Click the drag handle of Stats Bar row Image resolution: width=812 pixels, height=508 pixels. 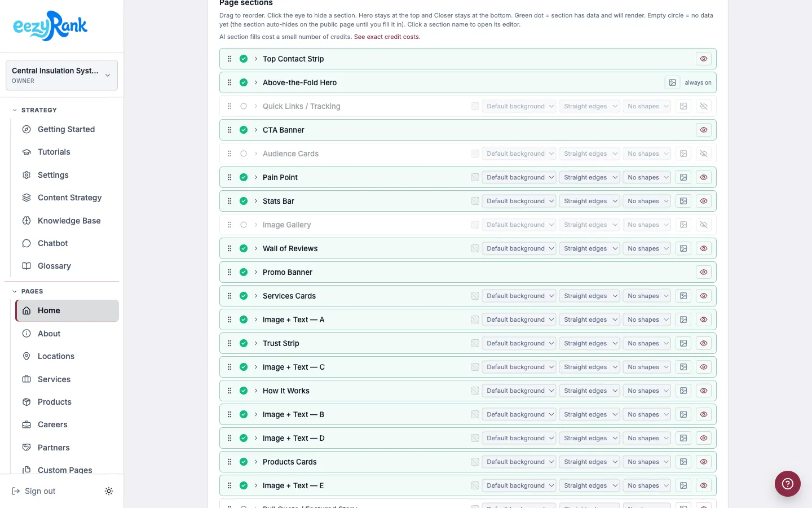click(x=230, y=201)
